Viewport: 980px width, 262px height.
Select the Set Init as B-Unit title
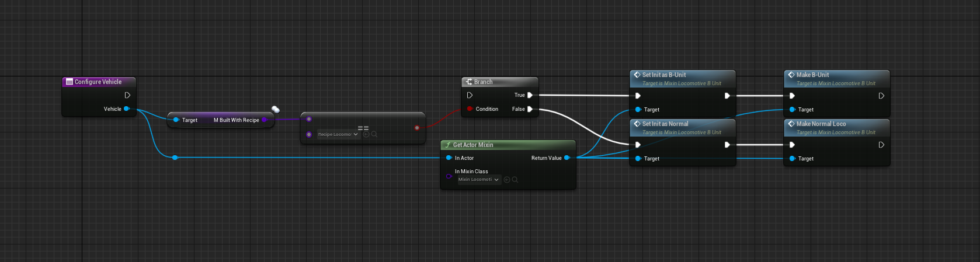(664, 75)
